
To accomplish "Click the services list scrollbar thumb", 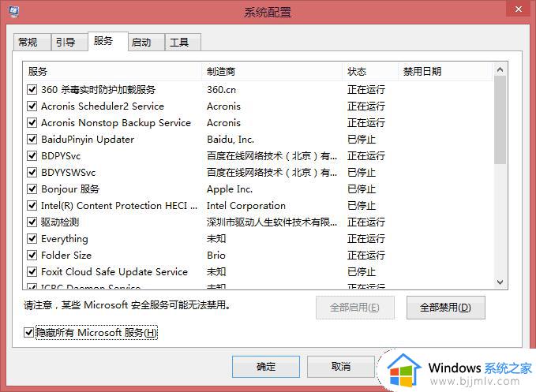I will pyautogui.click(x=500, y=120).
